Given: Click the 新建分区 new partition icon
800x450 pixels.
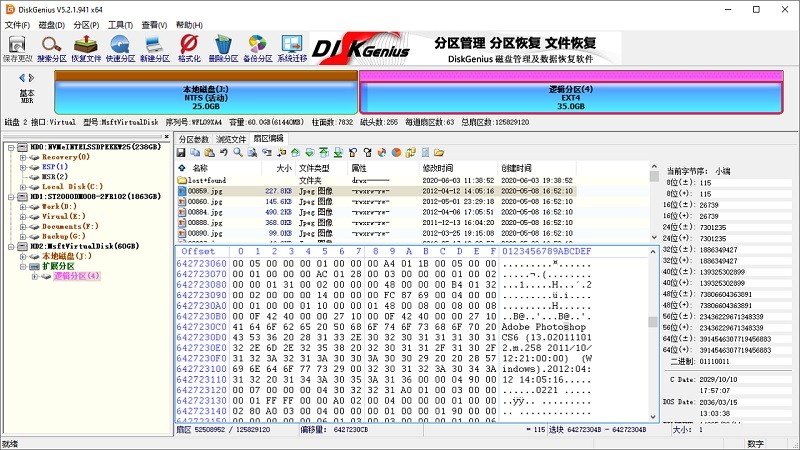Looking at the screenshot, I should click(155, 48).
